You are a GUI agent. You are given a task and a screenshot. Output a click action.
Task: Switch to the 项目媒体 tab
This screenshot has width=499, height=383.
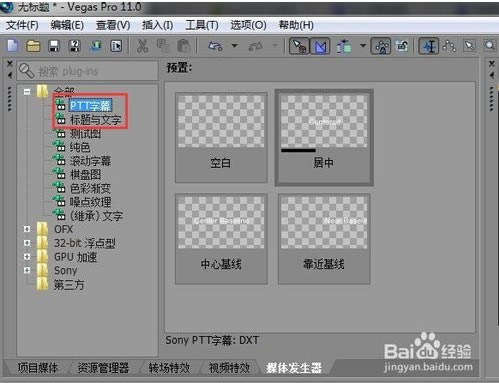[x=38, y=368]
